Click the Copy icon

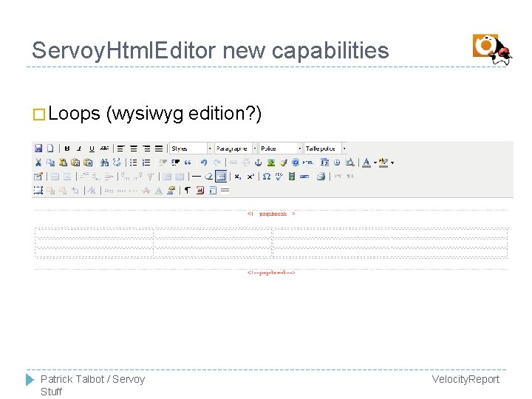[x=50, y=163]
